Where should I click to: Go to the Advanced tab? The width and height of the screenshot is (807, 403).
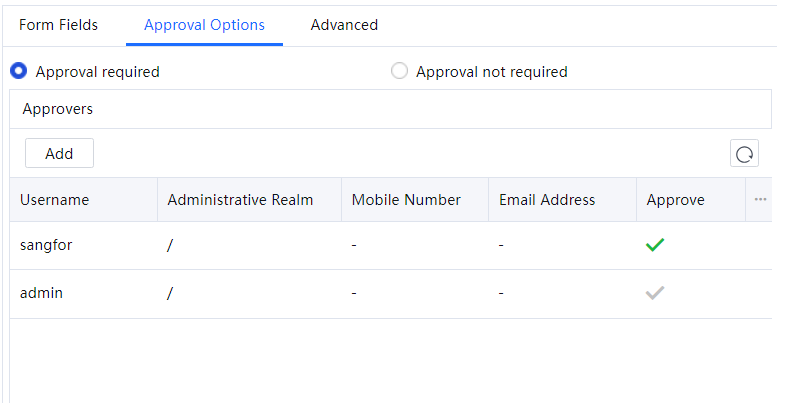pyautogui.click(x=344, y=25)
